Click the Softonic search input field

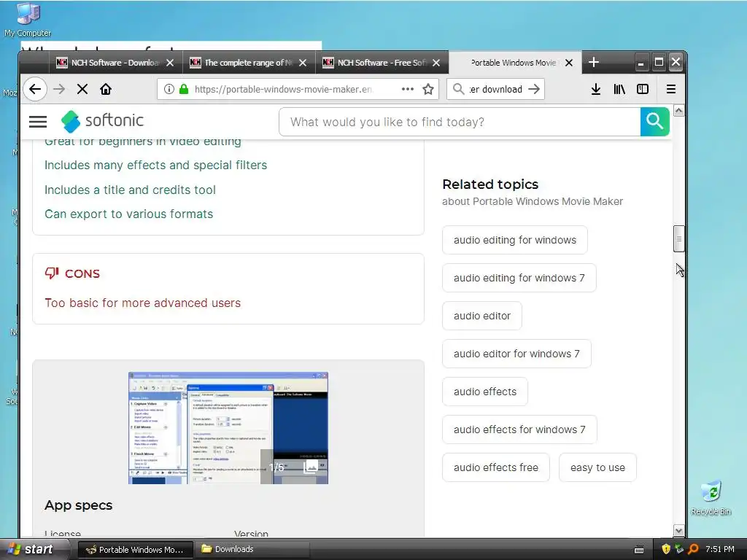click(x=460, y=122)
